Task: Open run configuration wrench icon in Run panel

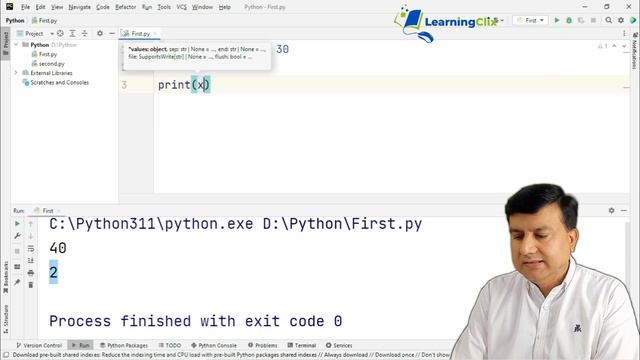Action: pos(17,236)
